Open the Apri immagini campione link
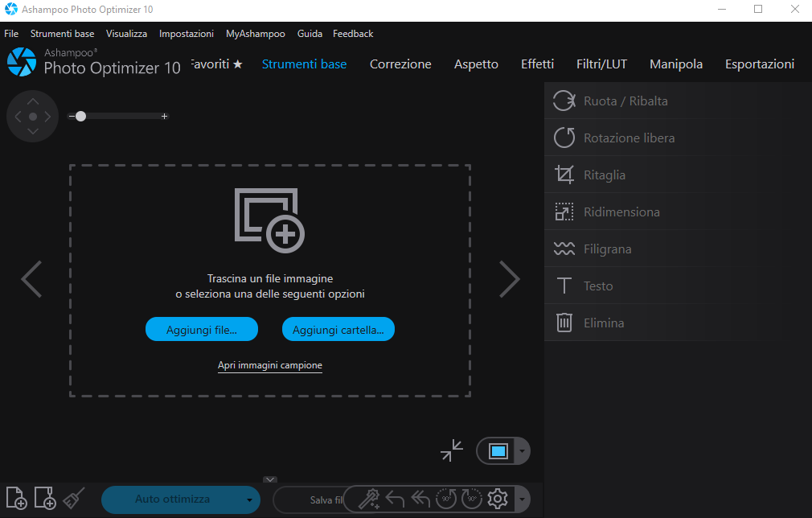This screenshot has width=812, height=518. pos(270,365)
